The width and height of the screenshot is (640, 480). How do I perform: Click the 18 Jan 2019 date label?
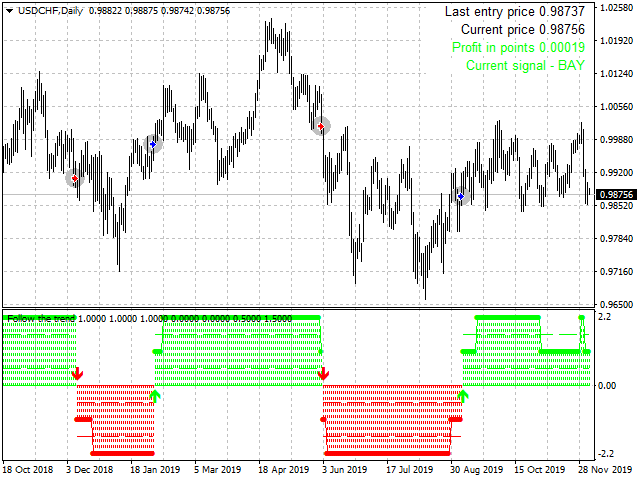pyautogui.click(x=155, y=470)
